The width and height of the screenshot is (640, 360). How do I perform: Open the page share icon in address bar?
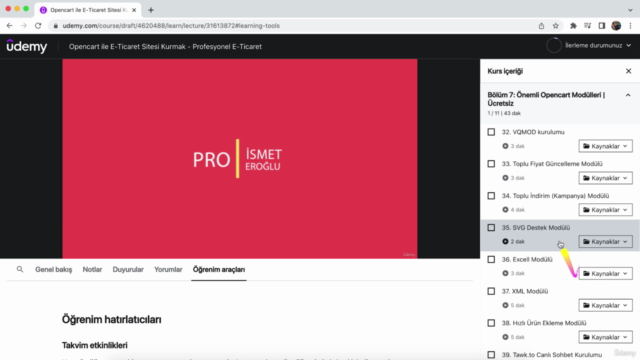pos(541,26)
